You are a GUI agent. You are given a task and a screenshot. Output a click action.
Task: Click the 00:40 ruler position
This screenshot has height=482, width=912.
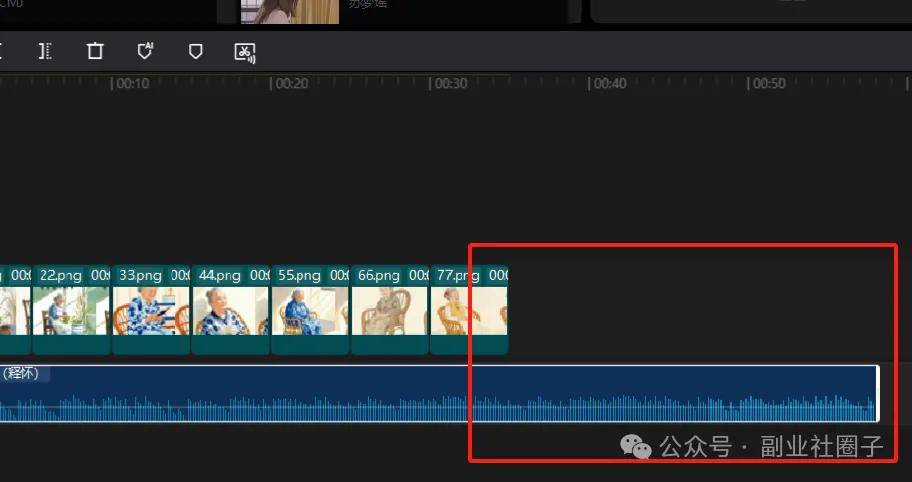coord(590,84)
